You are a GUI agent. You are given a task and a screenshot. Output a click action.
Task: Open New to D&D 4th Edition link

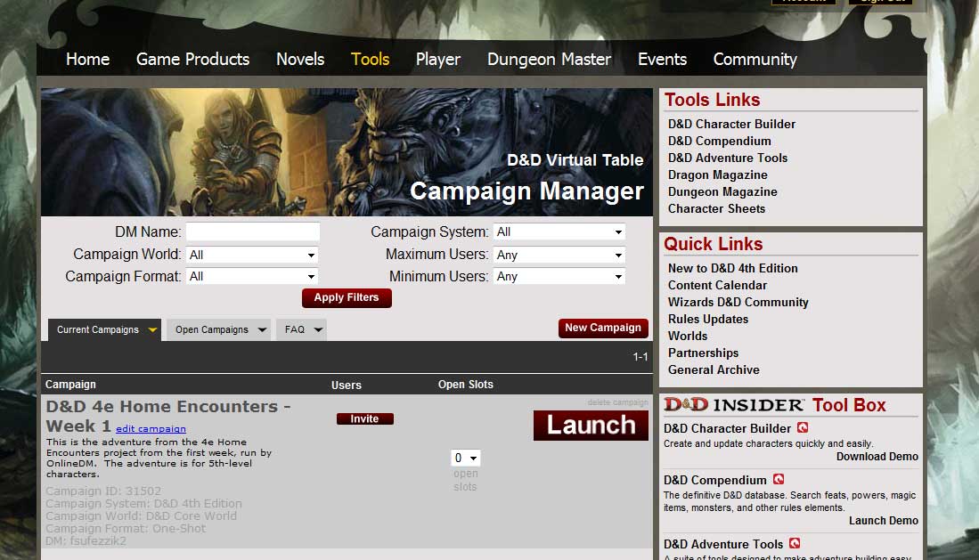732,268
